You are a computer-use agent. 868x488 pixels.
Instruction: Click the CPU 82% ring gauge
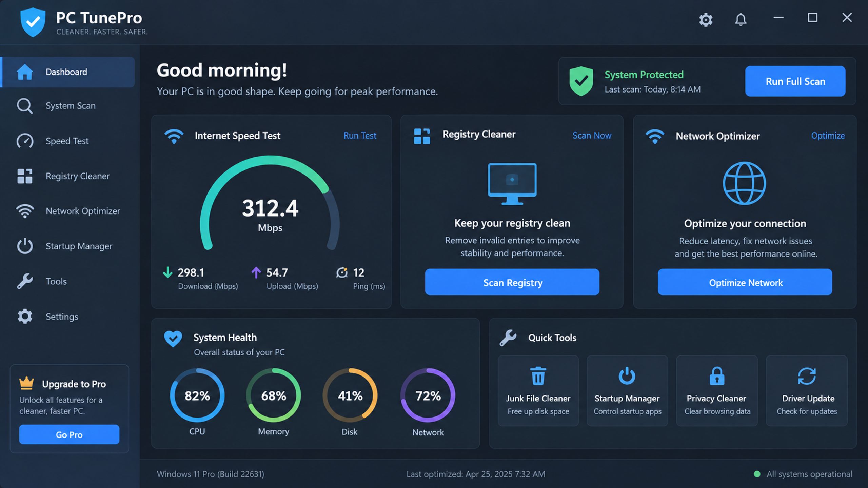[x=197, y=395]
